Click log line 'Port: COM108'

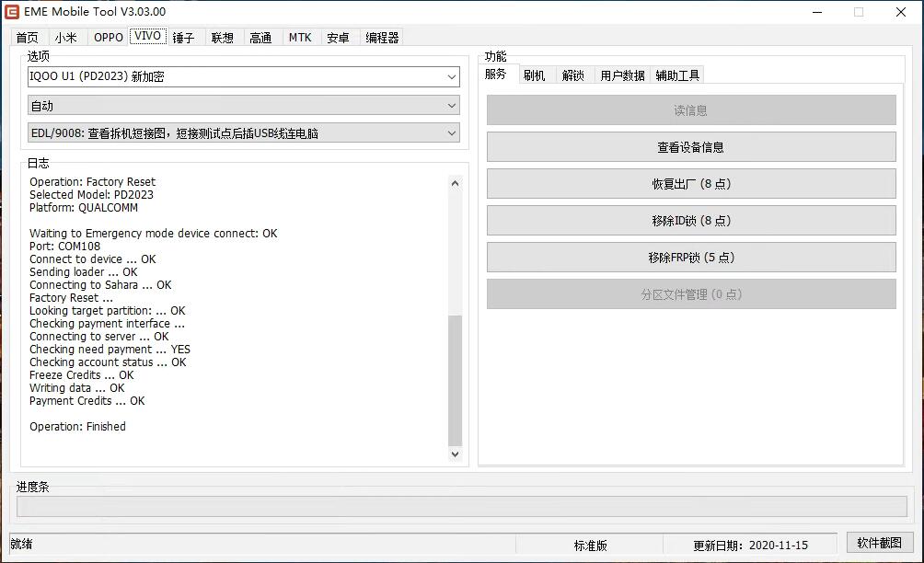(x=64, y=247)
